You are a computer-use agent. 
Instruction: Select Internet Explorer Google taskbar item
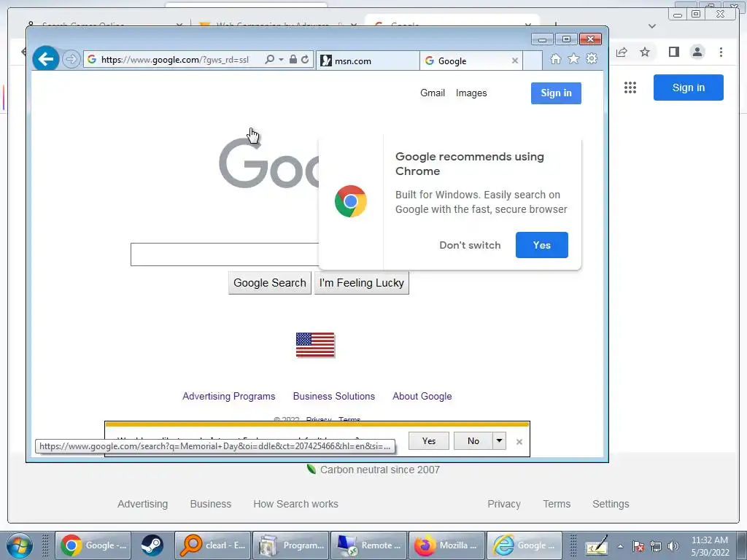click(525, 545)
